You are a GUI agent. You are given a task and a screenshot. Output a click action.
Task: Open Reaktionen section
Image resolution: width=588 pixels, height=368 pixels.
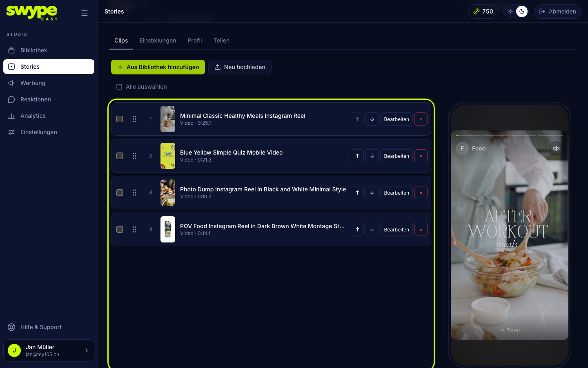49,99
